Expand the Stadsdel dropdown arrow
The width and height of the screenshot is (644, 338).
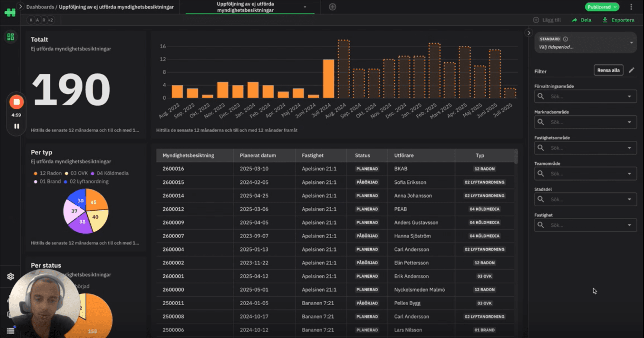pyautogui.click(x=629, y=199)
